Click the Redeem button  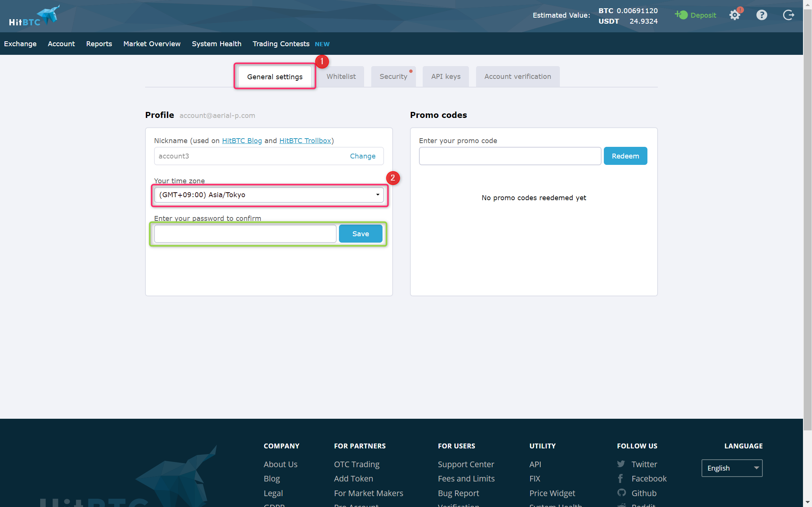coord(625,156)
